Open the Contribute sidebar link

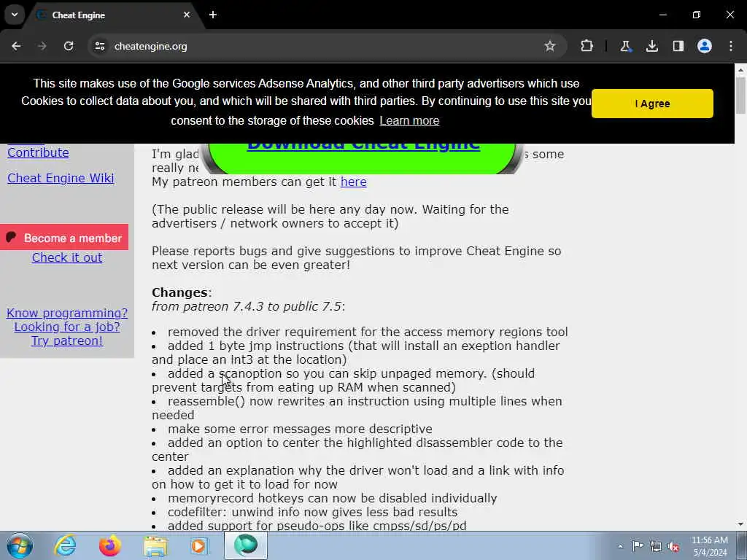pyautogui.click(x=38, y=152)
